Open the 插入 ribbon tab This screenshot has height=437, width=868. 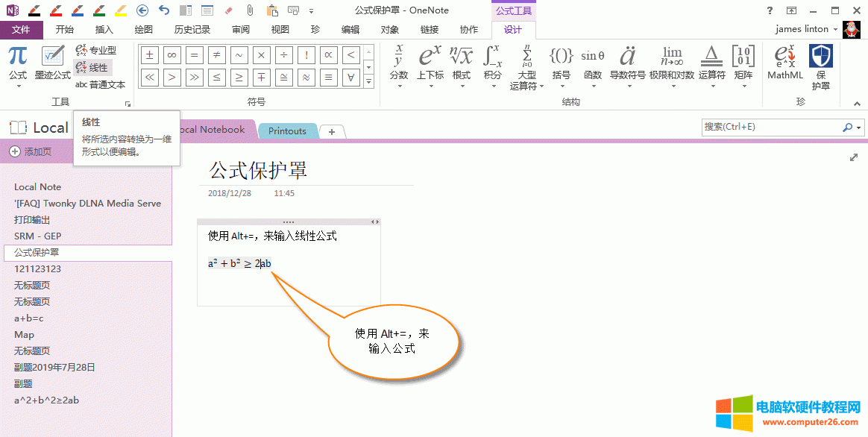coord(104,30)
